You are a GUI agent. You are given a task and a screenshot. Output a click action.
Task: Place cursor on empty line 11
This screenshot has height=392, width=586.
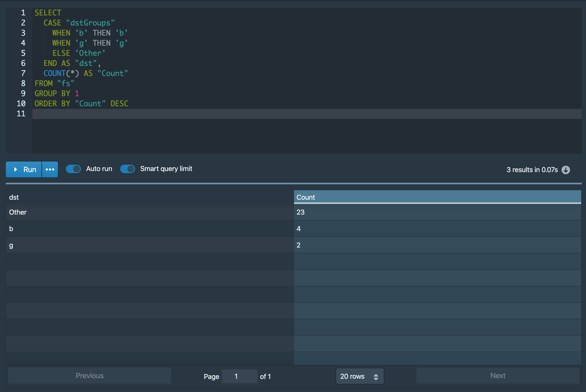click(160, 114)
